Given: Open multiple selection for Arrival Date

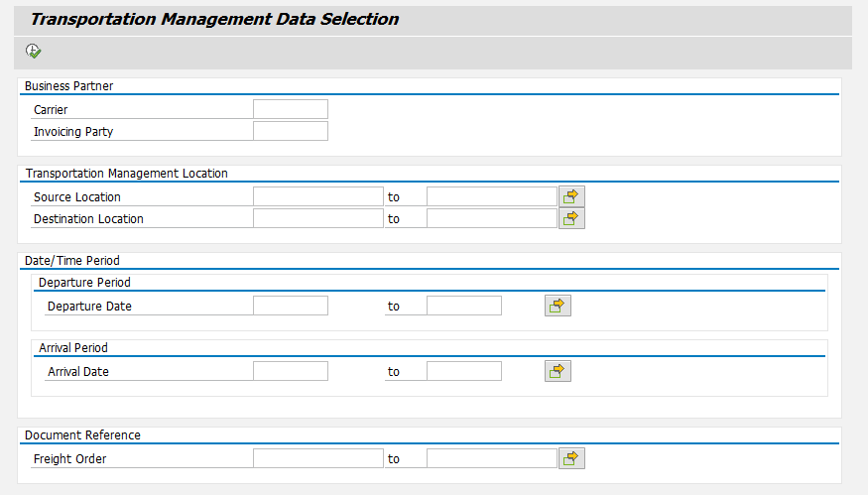Looking at the screenshot, I should (x=558, y=371).
